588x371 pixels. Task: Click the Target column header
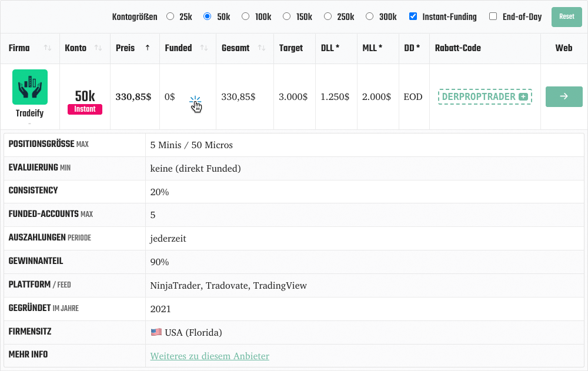click(291, 48)
